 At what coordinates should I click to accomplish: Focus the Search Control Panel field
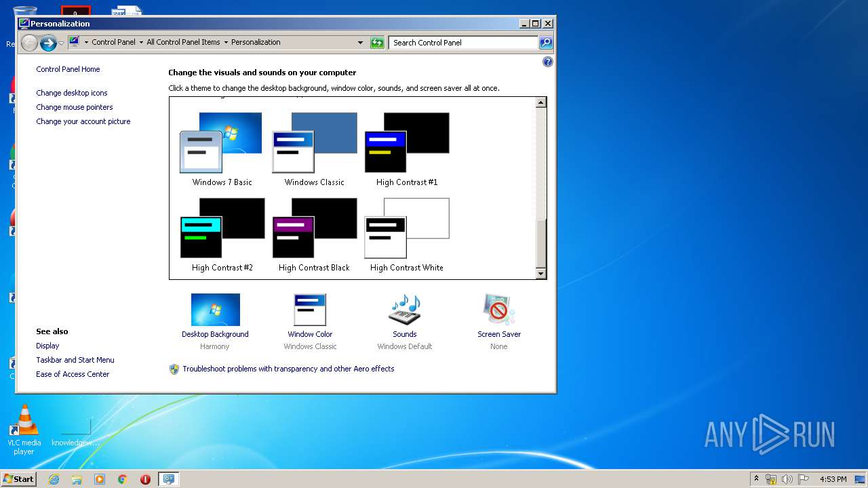[465, 43]
